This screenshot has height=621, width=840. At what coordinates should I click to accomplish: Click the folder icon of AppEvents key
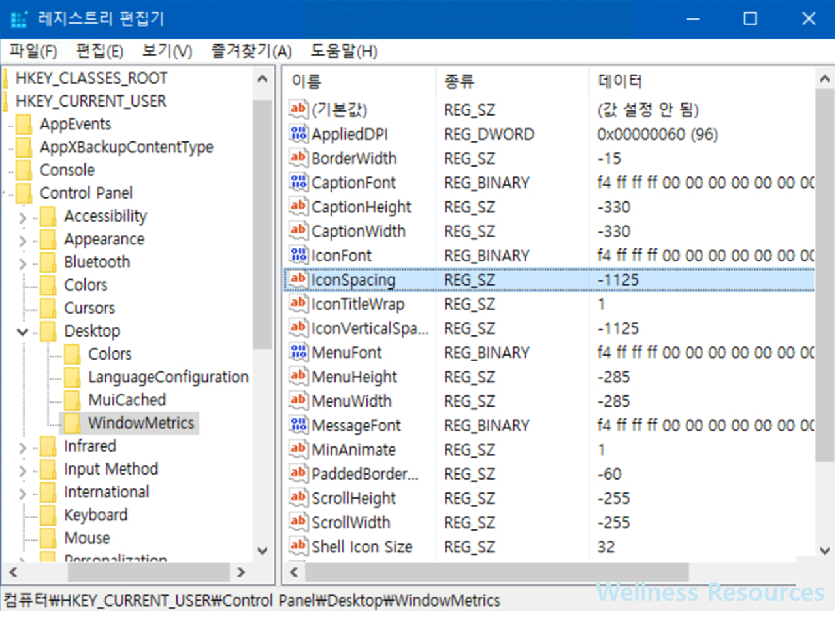point(24,124)
